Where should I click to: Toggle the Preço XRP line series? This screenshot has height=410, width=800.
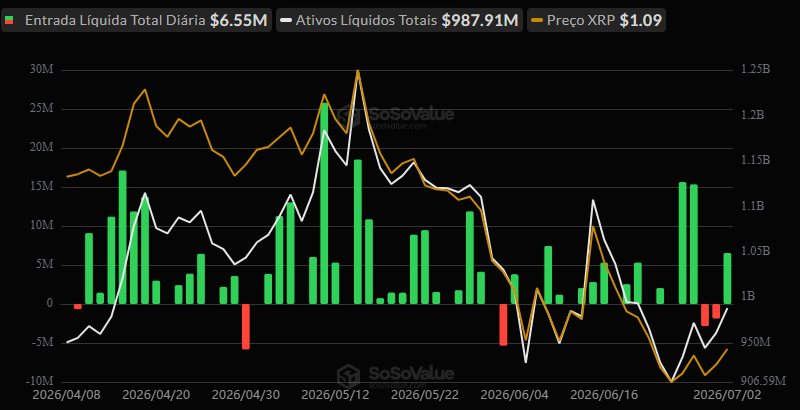(596, 20)
